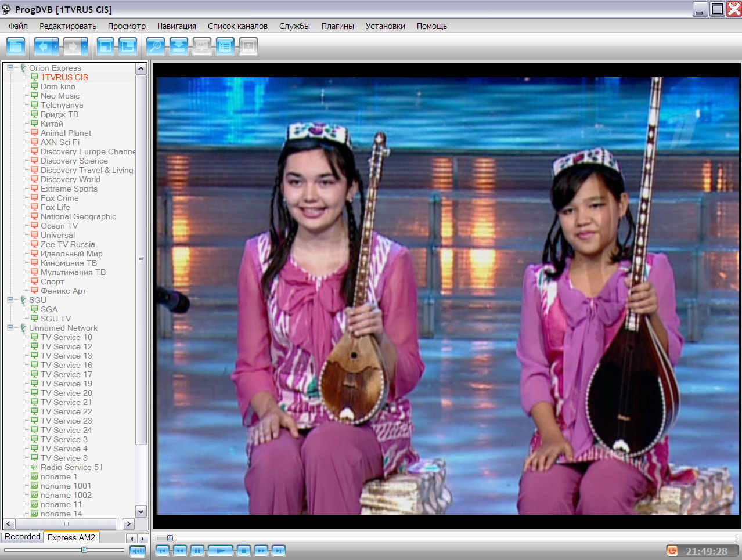The width and height of the screenshot is (742, 560).
Task: Select the Dom kino channel
Action: point(58,86)
